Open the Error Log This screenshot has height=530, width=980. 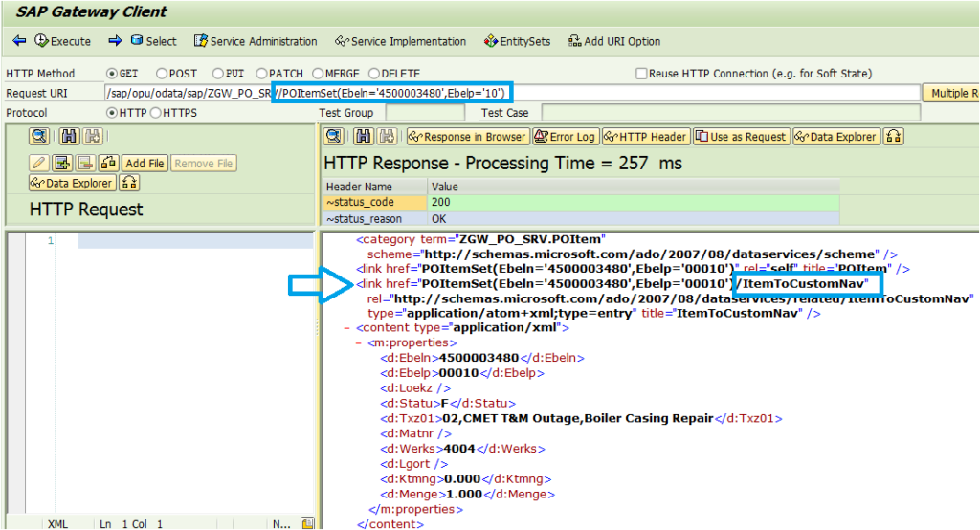click(x=566, y=136)
